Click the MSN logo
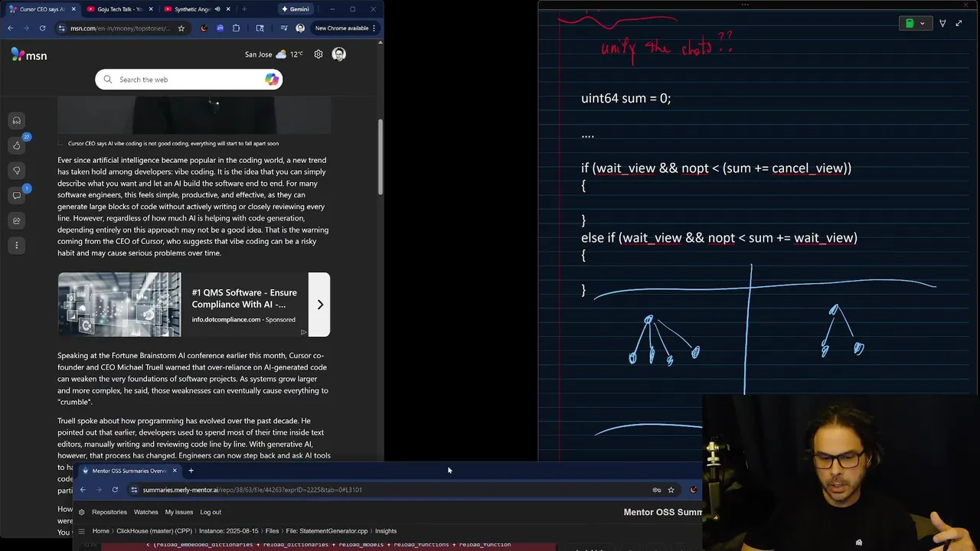The image size is (980, 551). click(29, 54)
